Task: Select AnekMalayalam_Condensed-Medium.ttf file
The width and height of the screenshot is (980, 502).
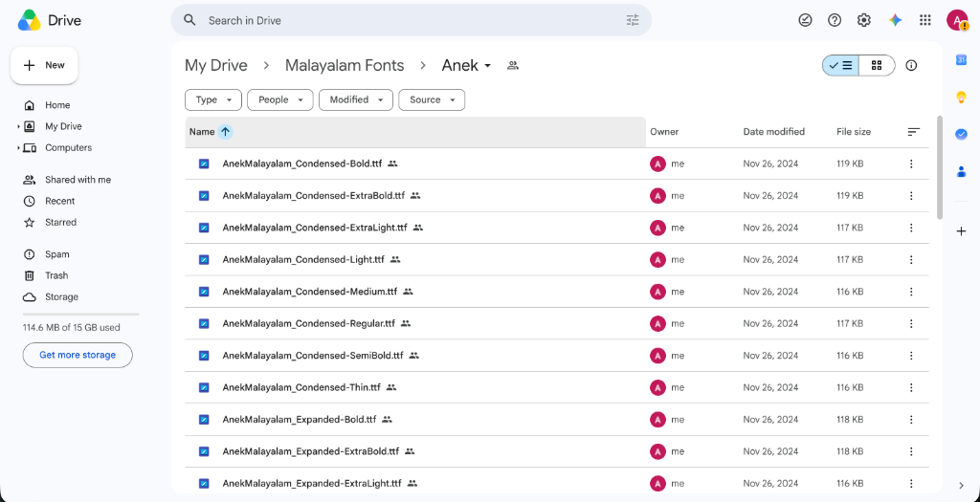Action: [557, 292]
